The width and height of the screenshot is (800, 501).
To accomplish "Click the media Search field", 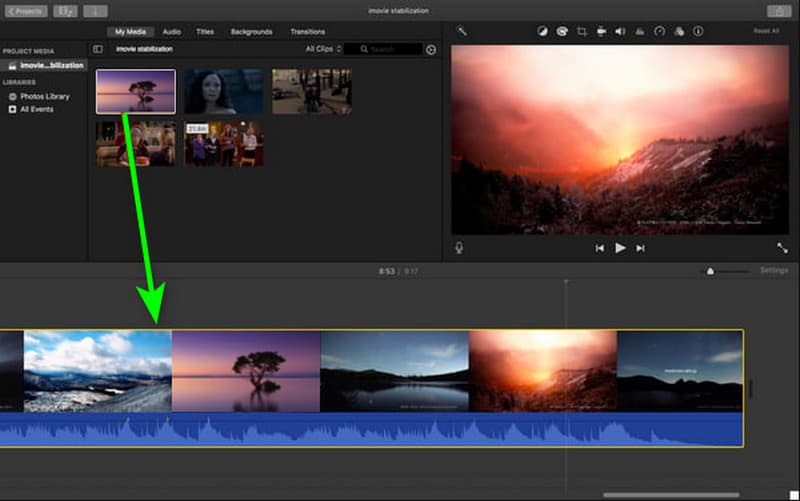I will (383, 49).
